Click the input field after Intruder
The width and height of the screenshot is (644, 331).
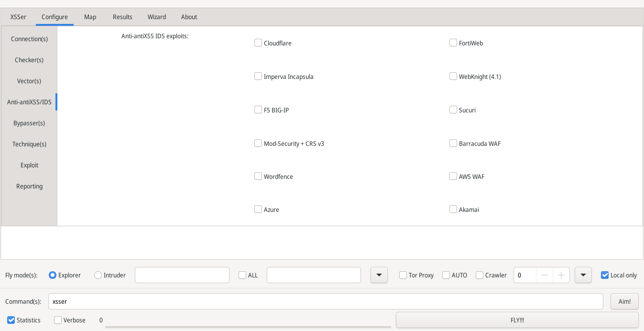tap(182, 275)
